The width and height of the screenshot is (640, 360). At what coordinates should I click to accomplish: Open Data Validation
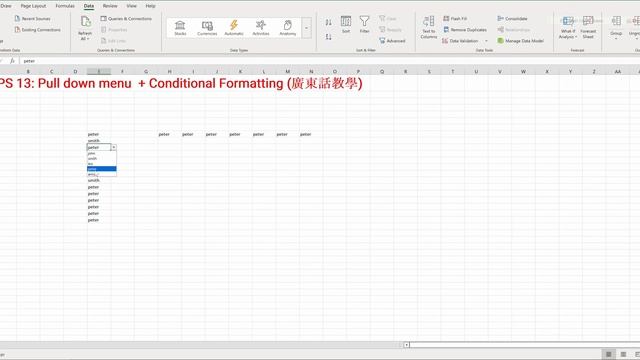(460, 41)
